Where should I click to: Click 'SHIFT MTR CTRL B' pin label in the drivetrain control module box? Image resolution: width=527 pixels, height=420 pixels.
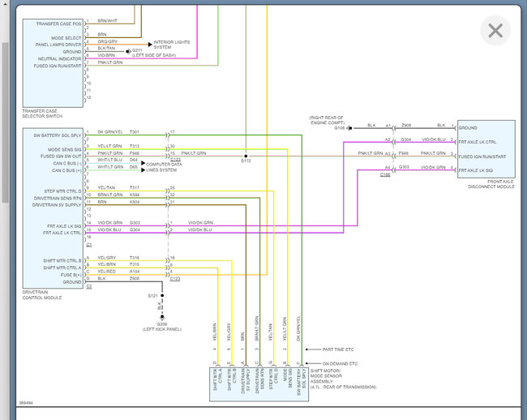[62, 261]
